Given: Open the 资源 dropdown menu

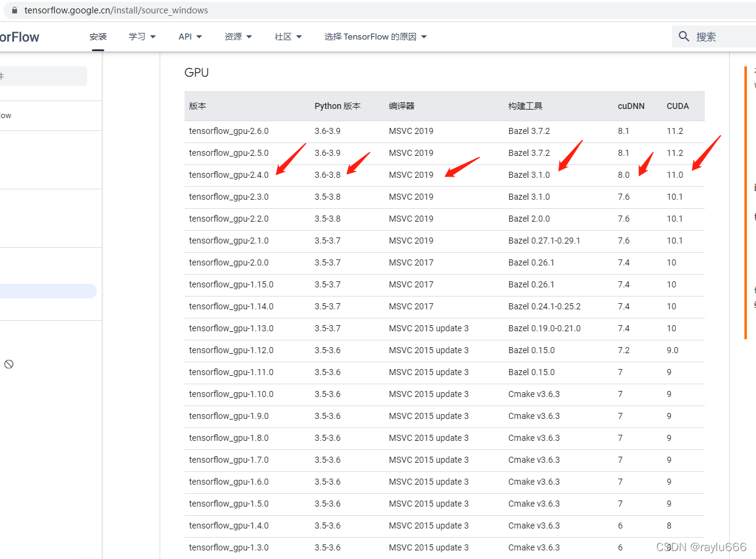Looking at the screenshot, I should point(238,37).
